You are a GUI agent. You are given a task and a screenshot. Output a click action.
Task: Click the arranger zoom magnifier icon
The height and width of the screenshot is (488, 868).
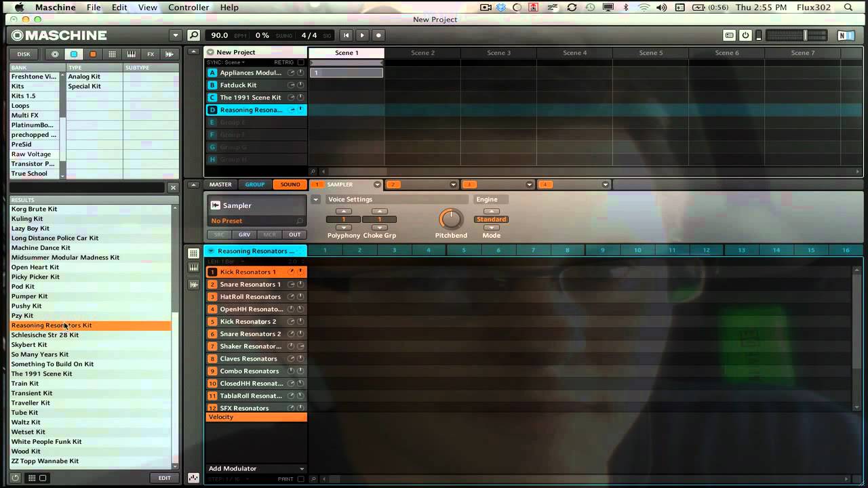coord(313,171)
